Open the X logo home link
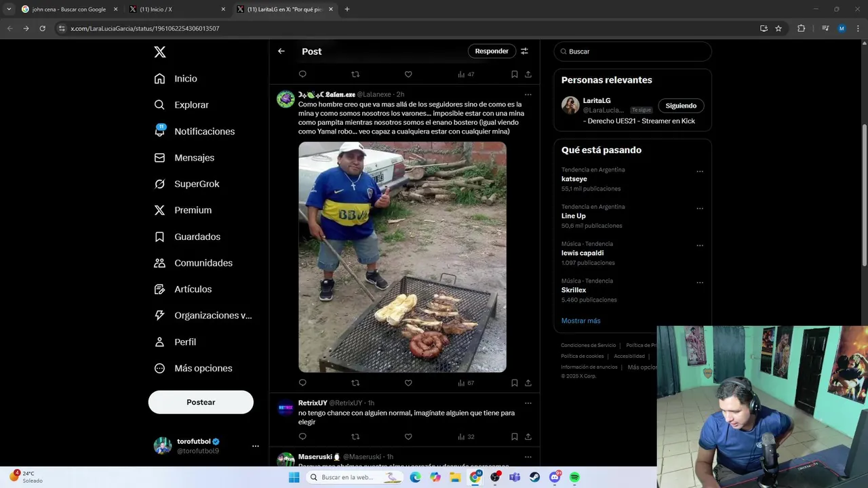Viewport: 868px width, 488px height. point(159,52)
